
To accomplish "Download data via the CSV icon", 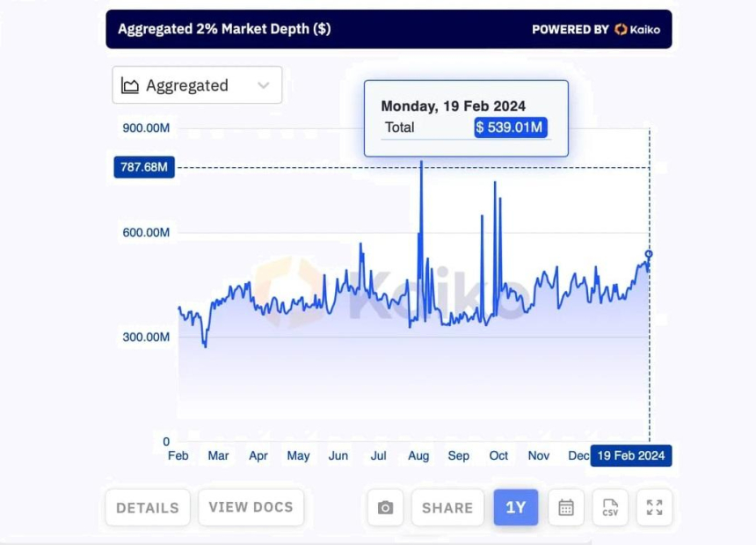I will coord(610,508).
